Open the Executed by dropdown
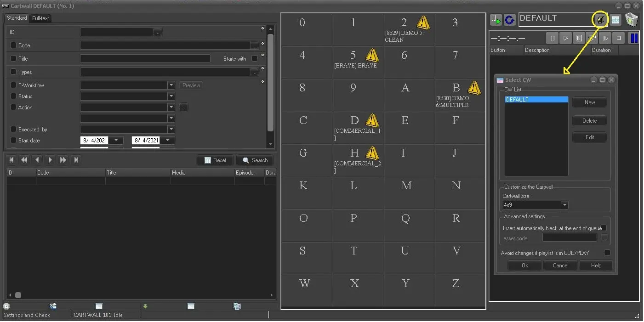 pyautogui.click(x=171, y=130)
